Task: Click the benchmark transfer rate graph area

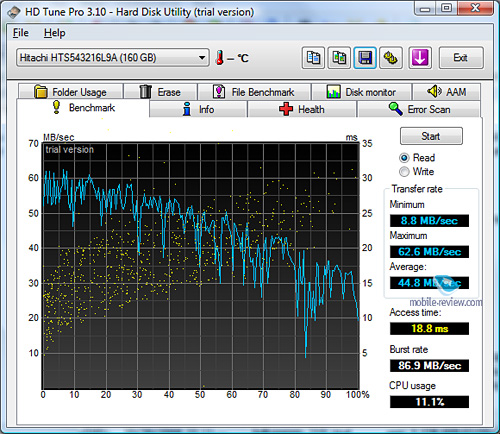Action: click(201, 266)
